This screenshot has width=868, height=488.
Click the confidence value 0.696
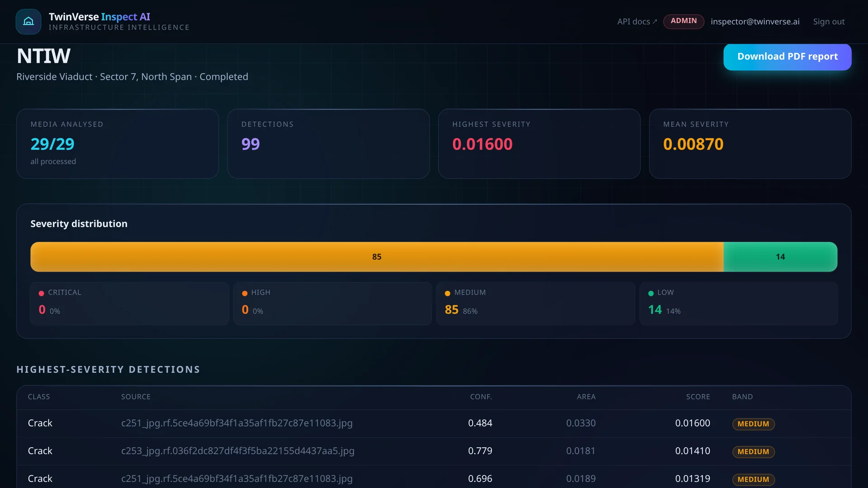480,479
